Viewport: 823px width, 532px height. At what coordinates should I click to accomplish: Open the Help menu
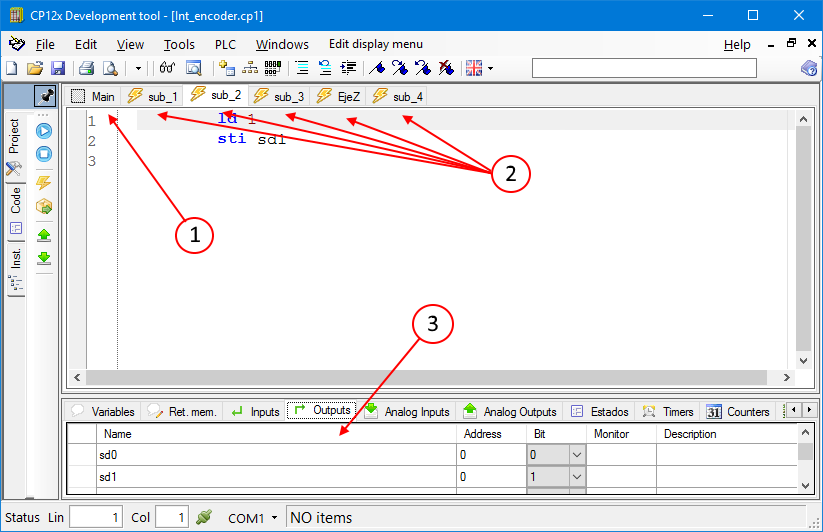(x=737, y=45)
